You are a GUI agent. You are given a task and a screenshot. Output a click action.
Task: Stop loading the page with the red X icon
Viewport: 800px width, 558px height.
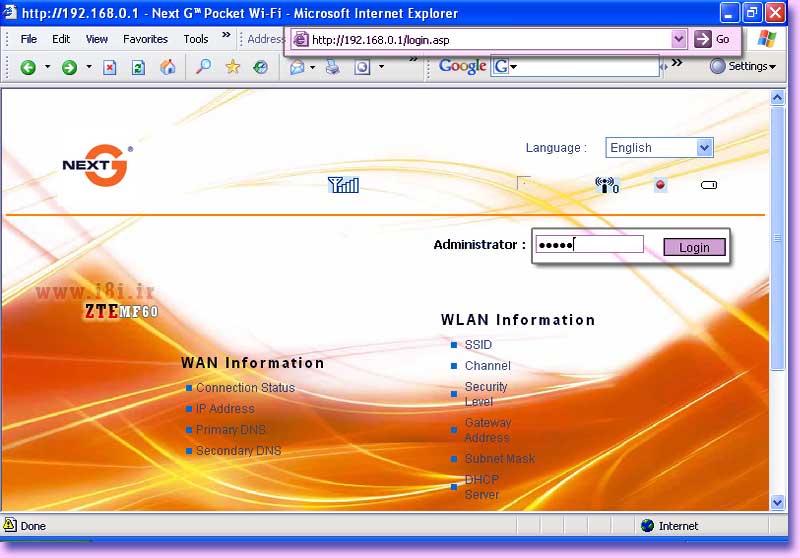[110, 67]
